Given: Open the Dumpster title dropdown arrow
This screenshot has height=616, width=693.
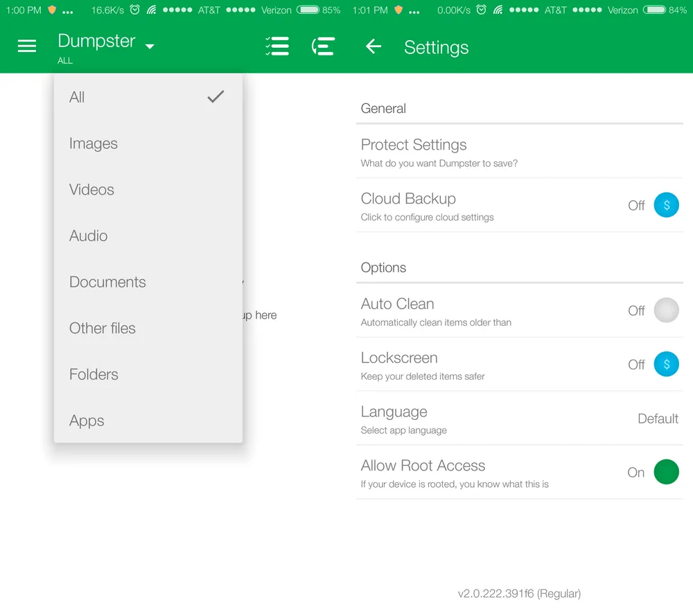Looking at the screenshot, I should click(148, 46).
